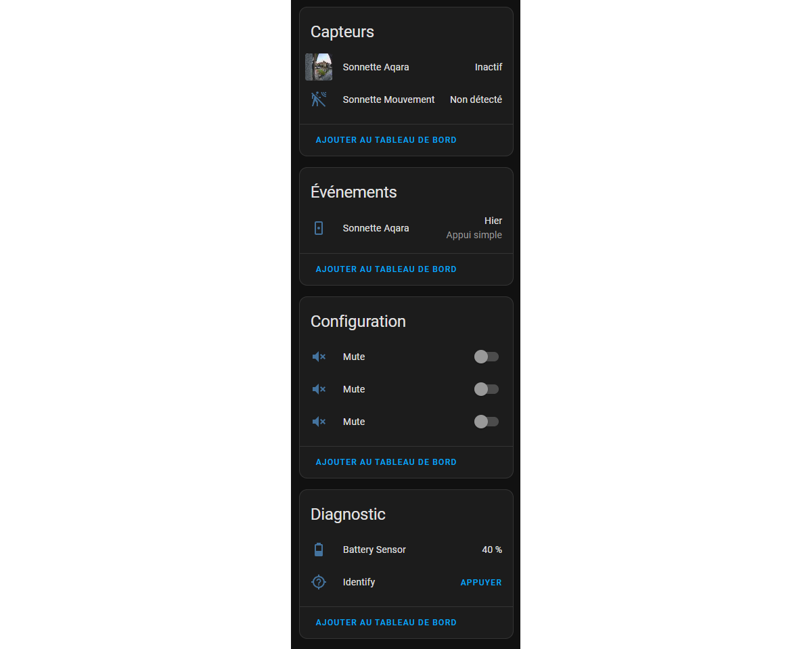Click the Non détecté state value

coord(476,99)
